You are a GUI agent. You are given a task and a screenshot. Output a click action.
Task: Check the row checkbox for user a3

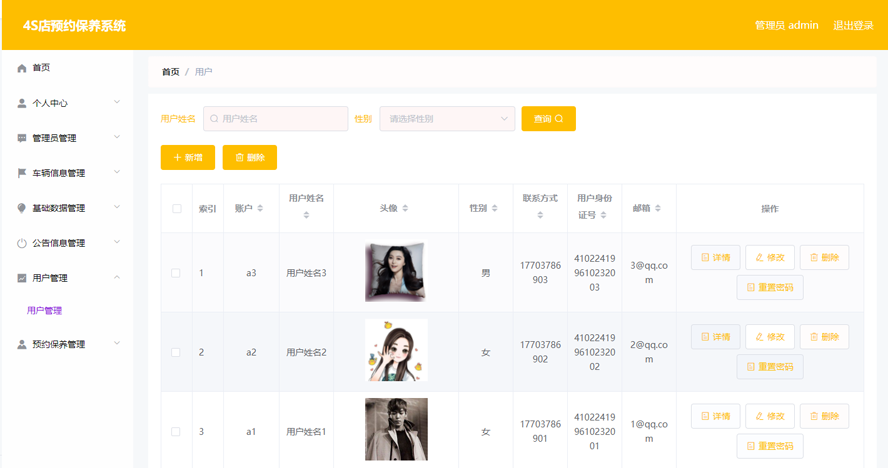click(177, 273)
